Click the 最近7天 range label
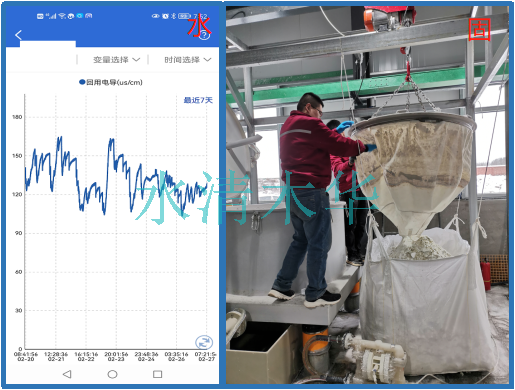Image resolution: width=515 pixels, height=390 pixels. pyautogui.click(x=198, y=100)
